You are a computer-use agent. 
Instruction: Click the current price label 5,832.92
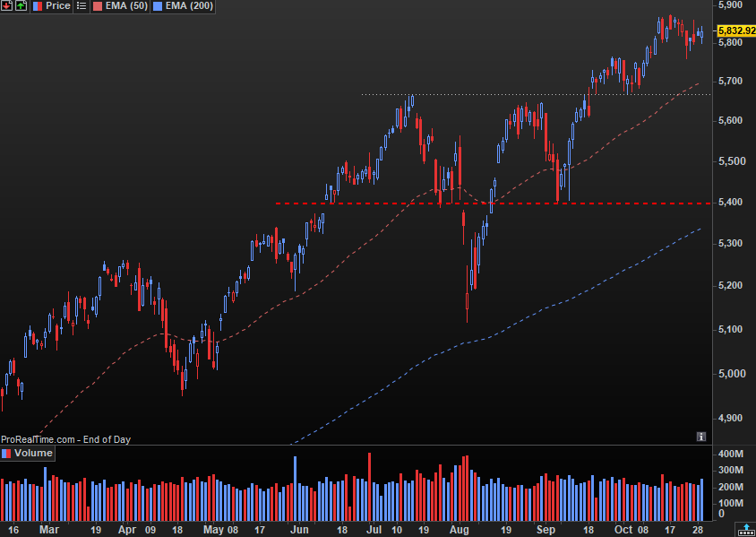click(736, 30)
